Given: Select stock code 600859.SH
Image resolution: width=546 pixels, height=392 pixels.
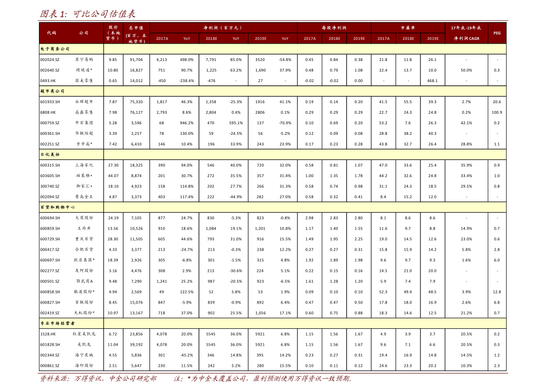Looking at the screenshot, I should tap(50, 228).
